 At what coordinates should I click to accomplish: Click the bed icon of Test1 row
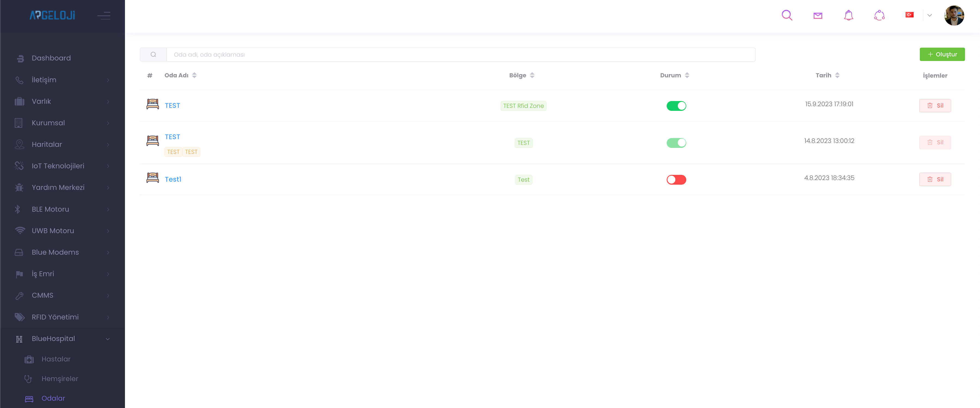click(x=152, y=178)
